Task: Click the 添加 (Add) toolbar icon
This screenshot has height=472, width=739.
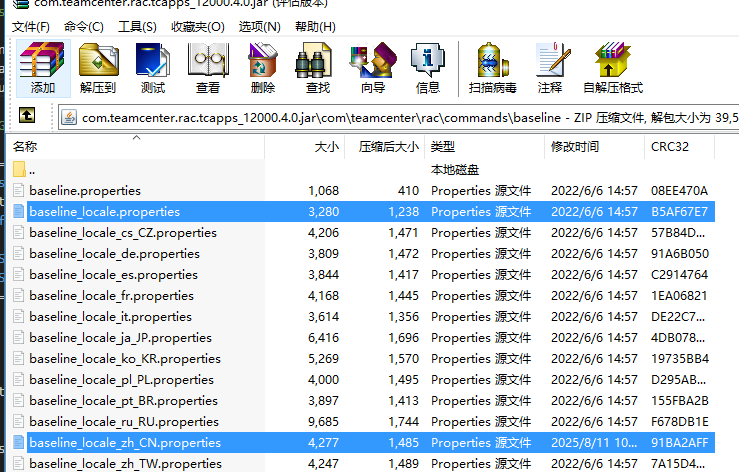Action: [43, 67]
